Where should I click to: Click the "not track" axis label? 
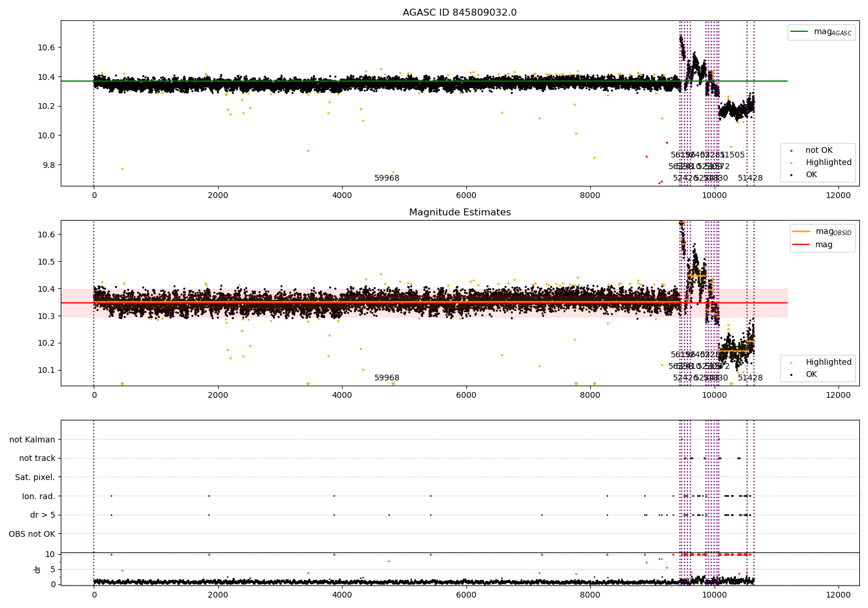(37, 458)
